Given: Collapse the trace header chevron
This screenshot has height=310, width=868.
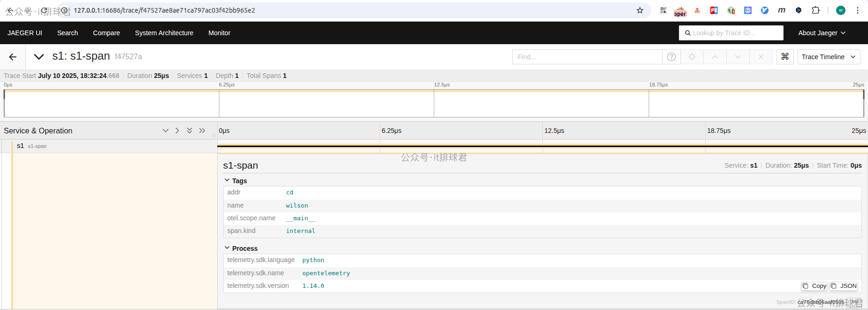Looking at the screenshot, I should pos(39,57).
